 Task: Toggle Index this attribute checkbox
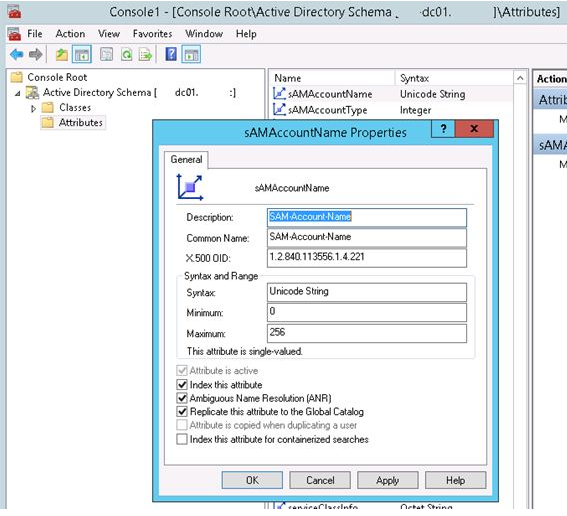pos(182,384)
